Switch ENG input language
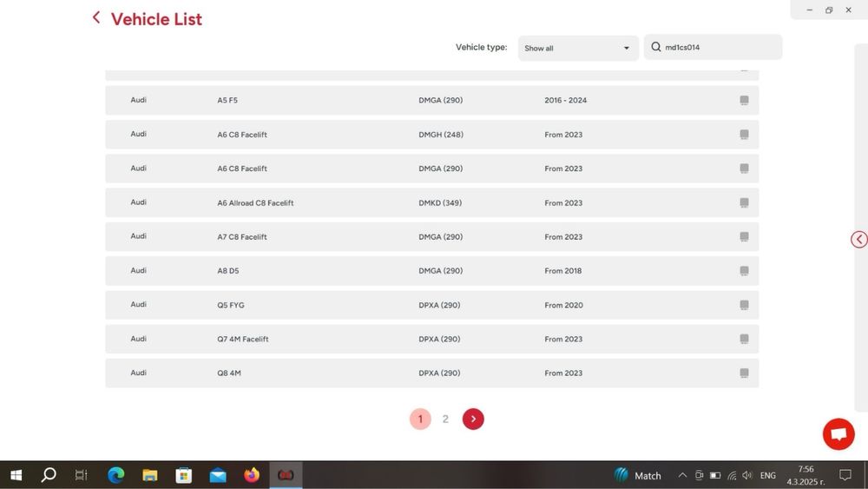The image size is (868, 489). click(768, 475)
